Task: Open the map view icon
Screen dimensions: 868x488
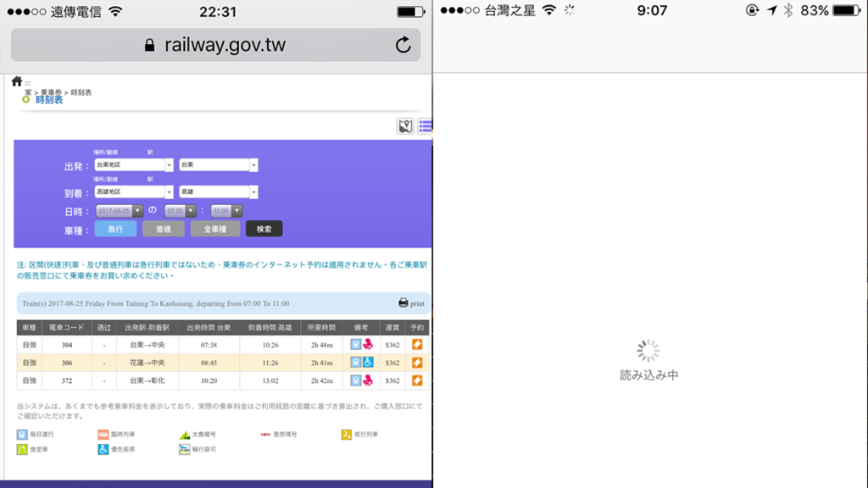Action: [405, 126]
